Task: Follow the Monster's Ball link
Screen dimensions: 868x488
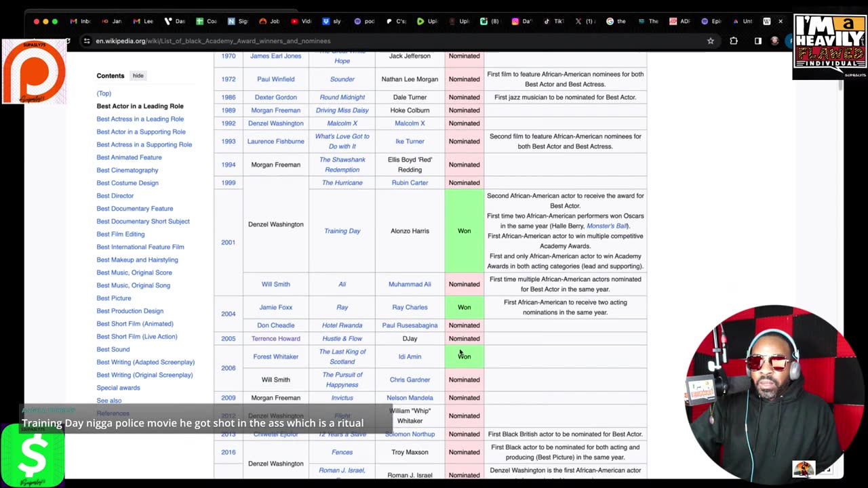Action: [x=606, y=226]
